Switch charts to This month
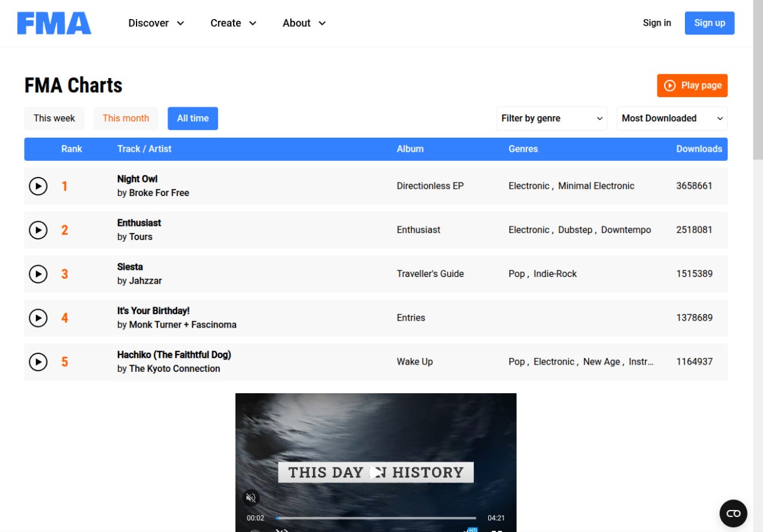Screen dimensions: 763x532 tap(126, 119)
